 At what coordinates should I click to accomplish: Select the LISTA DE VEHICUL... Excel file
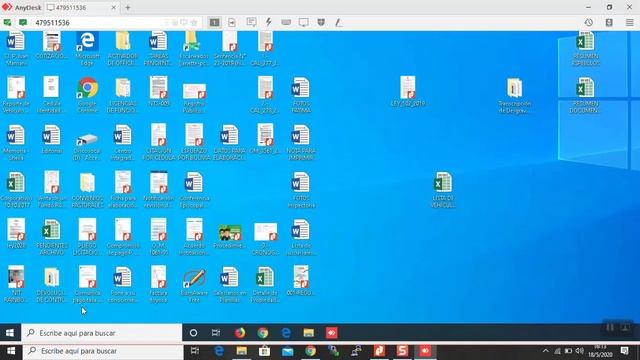[x=443, y=189]
